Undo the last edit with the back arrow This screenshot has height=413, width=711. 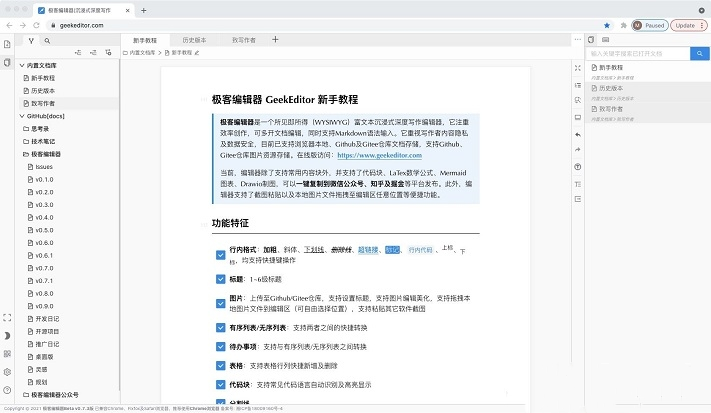tap(578, 135)
